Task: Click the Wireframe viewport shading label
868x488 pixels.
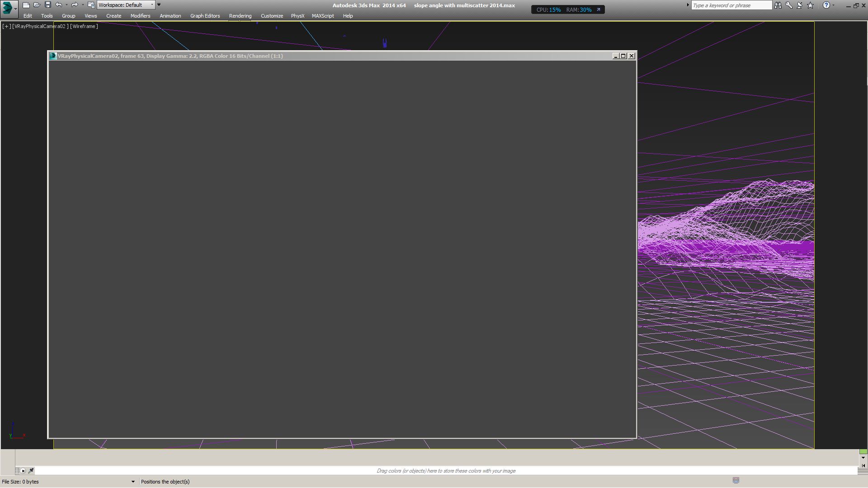Action: tap(84, 26)
